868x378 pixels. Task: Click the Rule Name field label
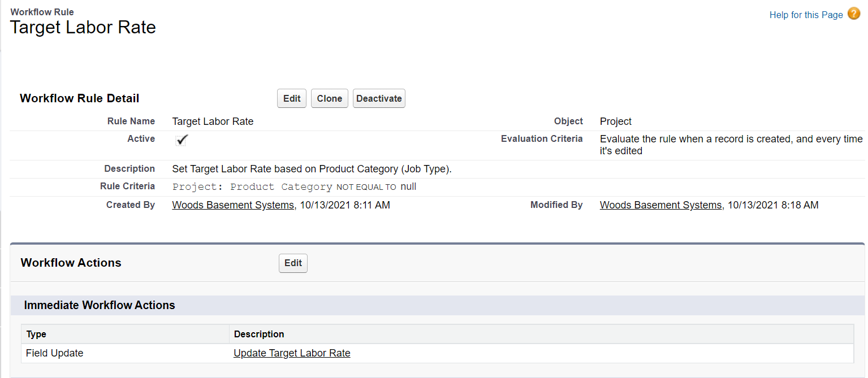pyautogui.click(x=131, y=121)
